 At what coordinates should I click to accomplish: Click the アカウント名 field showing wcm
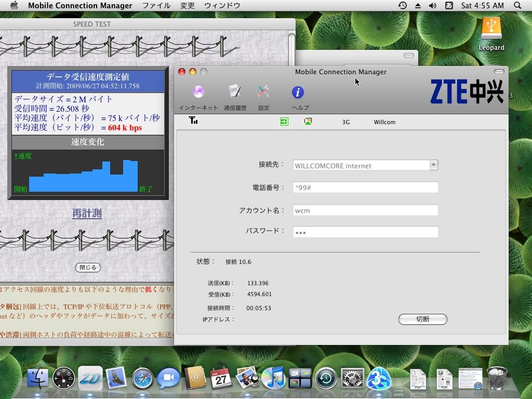(x=365, y=210)
